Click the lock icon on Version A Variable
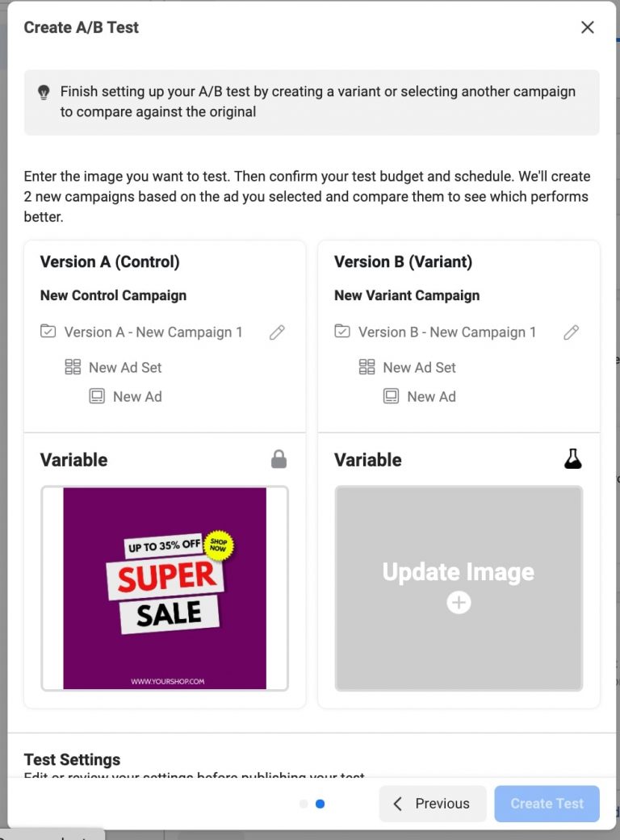Viewport: 620px width, 840px height. click(x=278, y=459)
